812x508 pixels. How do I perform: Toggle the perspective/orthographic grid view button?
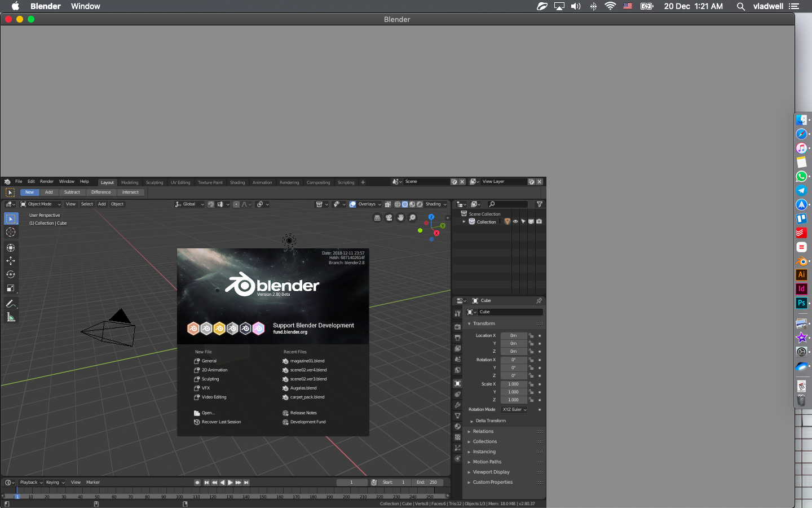[x=377, y=218]
